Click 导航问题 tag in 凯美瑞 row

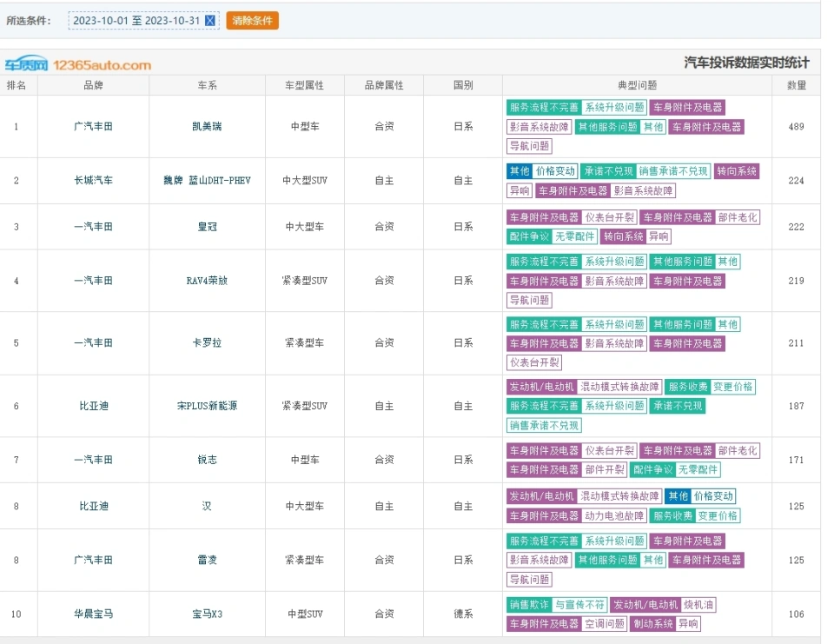pos(529,146)
